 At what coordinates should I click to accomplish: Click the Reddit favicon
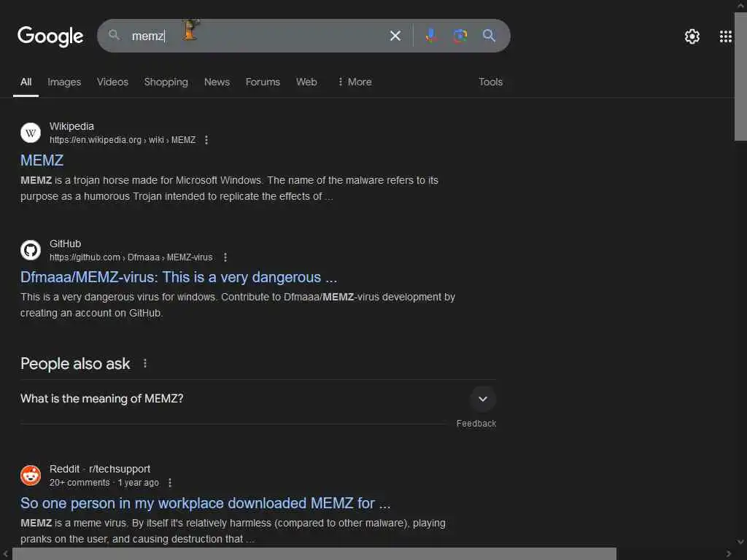pos(31,475)
